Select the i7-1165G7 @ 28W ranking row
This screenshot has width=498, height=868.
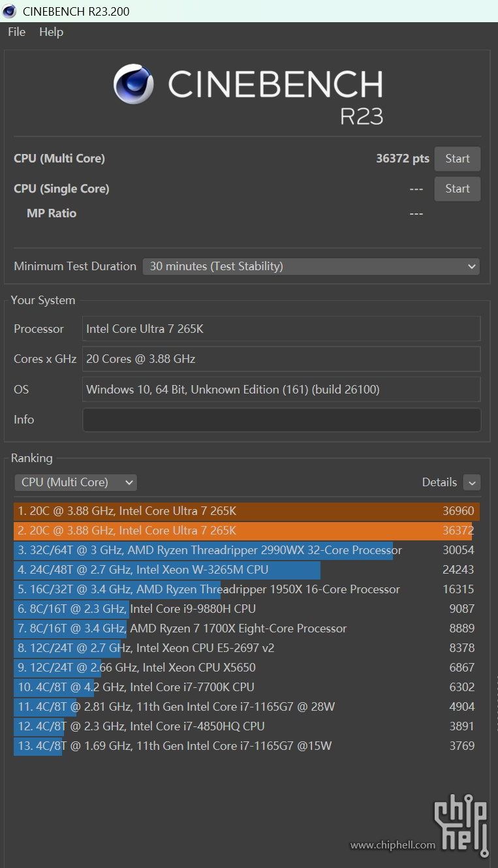(x=247, y=707)
